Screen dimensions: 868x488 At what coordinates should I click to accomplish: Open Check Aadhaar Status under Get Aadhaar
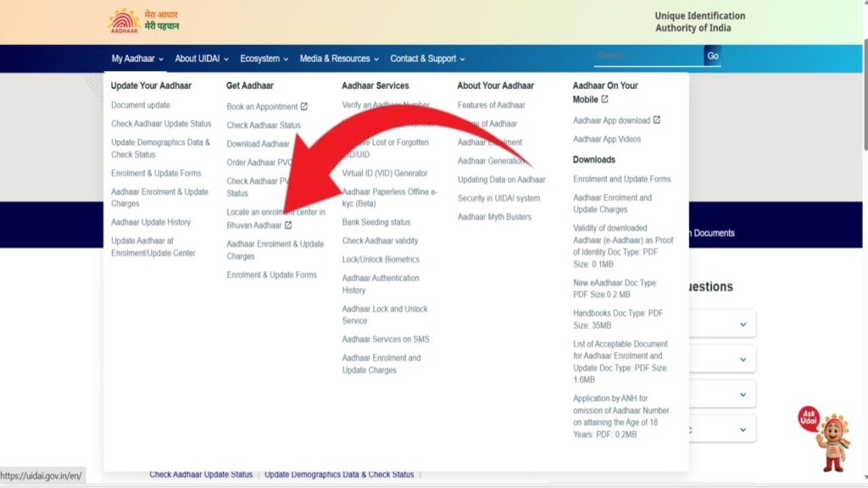tap(264, 125)
